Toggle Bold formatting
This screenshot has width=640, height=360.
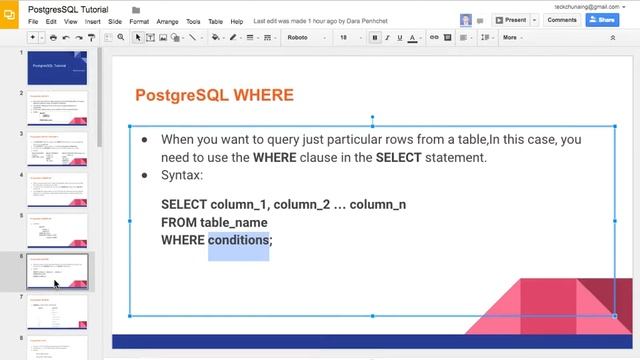[375, 38]
